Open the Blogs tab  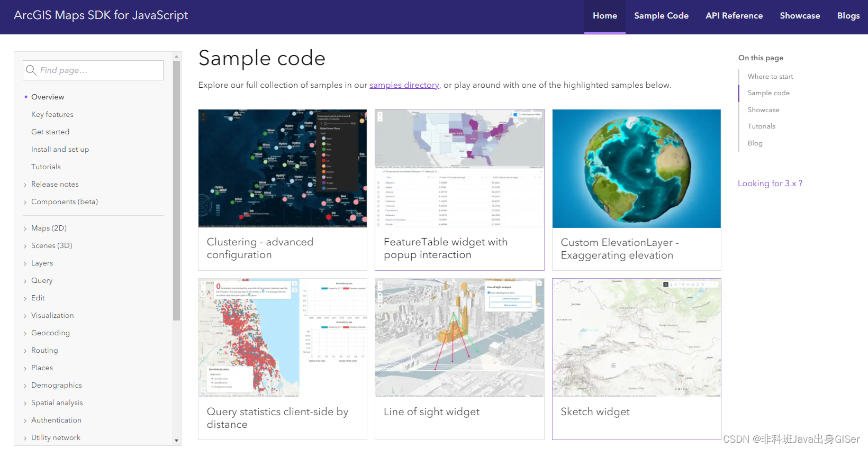[848, 16]
